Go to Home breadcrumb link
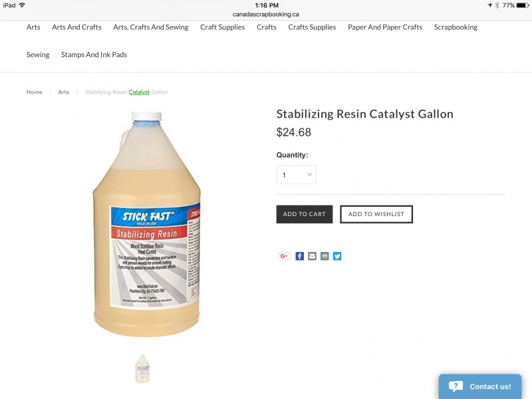The image size is (532, 399). [x=35, y=92]
